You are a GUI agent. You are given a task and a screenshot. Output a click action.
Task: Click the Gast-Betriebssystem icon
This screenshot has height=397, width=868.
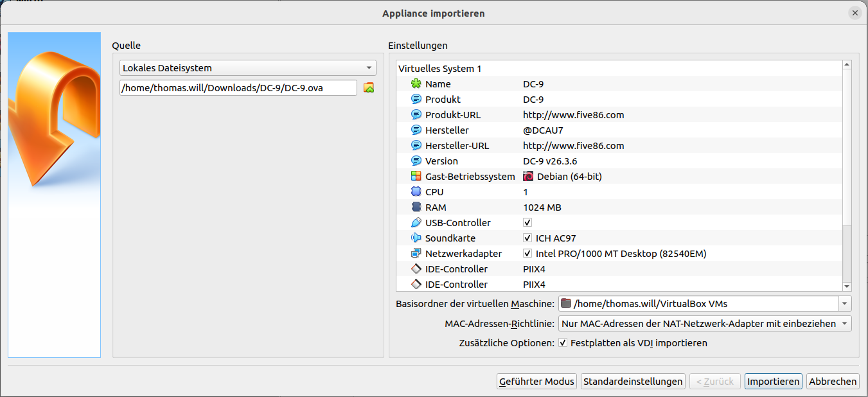[x=416, y=177]
